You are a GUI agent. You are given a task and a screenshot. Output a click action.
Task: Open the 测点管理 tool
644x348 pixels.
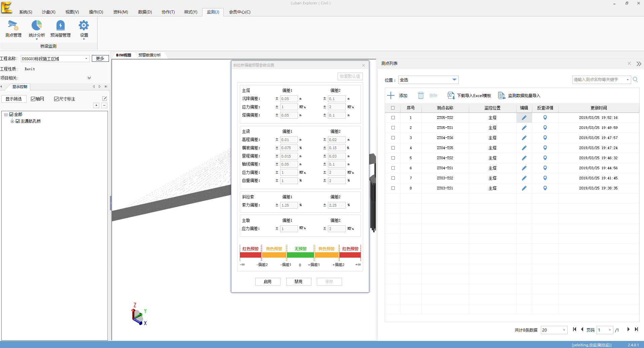point(13,29)
